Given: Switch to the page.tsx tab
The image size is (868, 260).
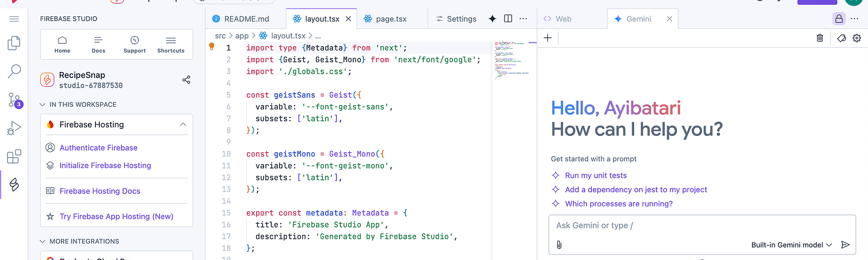Looking at the screenshot, I should [x=385, y=18].
